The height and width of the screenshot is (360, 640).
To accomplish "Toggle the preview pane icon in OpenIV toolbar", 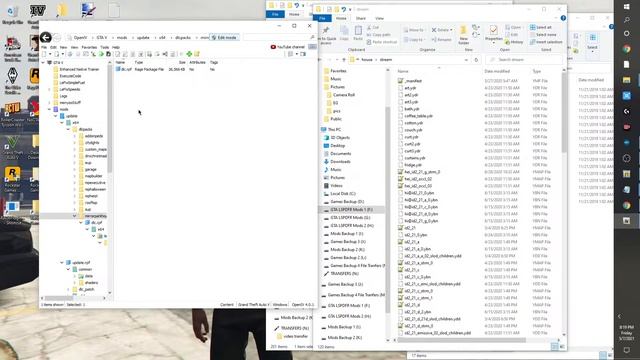I will tap(303, 54).
